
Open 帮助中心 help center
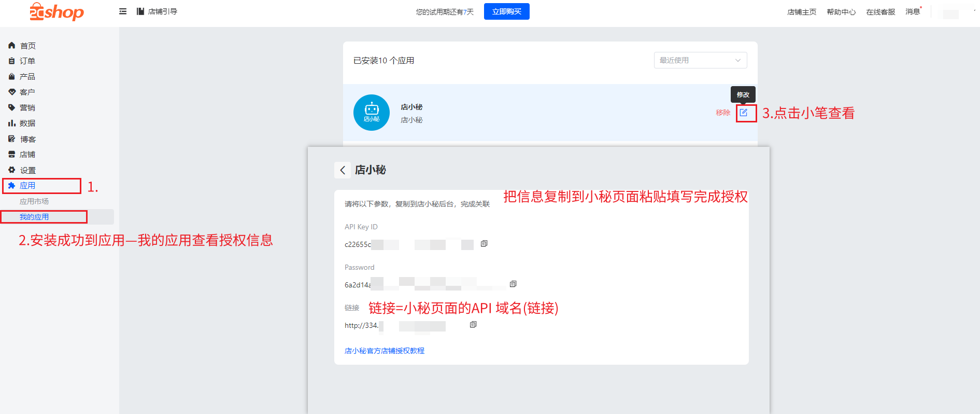pos(841,12)
